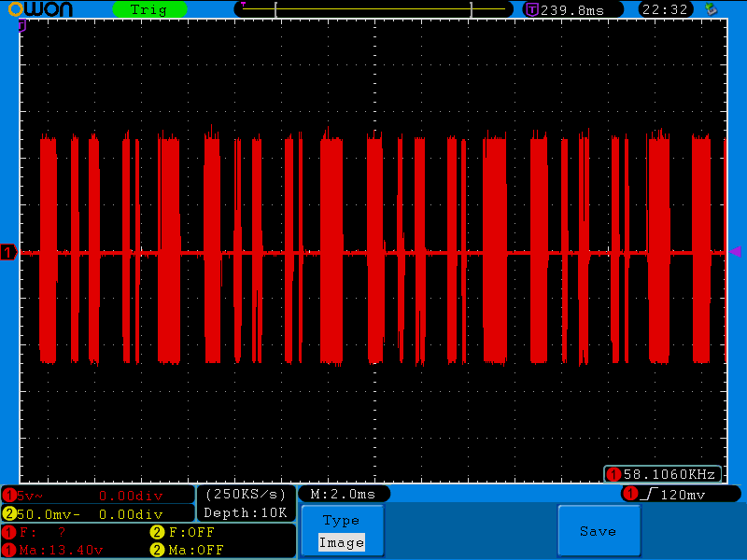Click the green Trig status indicator
Image resolution: width=747 pixels, height=560 pixels.
click(x=149, y=9)
